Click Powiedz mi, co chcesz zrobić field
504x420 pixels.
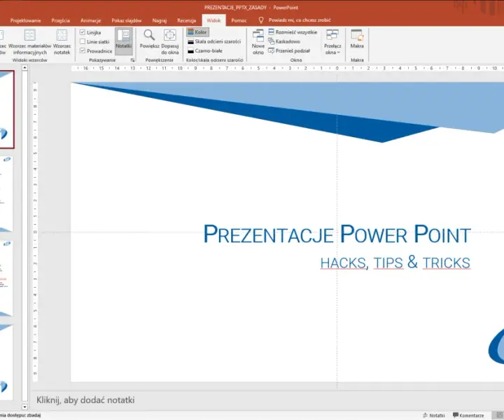coord(300,20)
